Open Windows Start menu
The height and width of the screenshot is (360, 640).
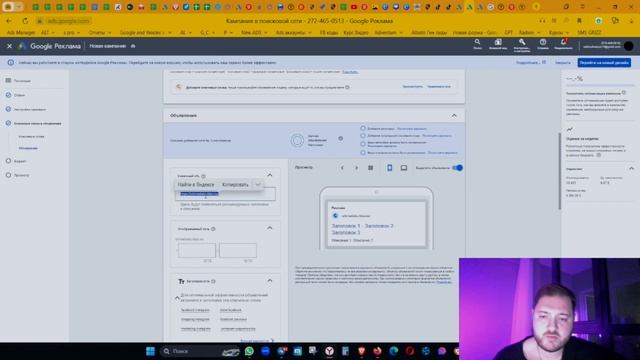(150, 351)
